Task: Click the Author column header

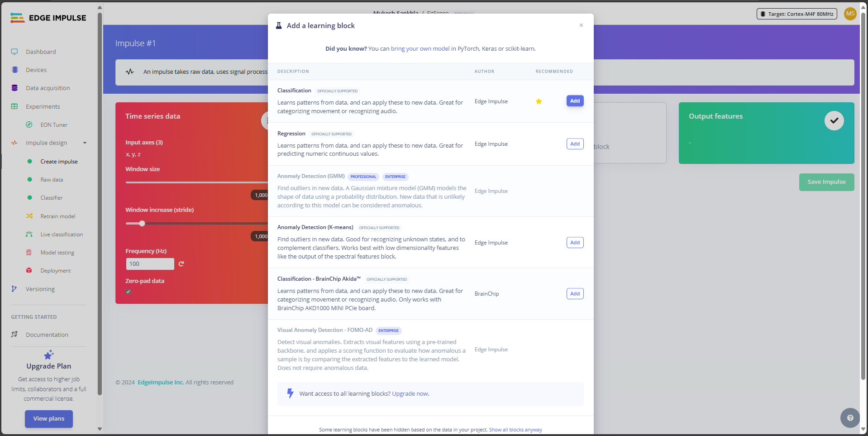Action: click(x=484, y=72)
